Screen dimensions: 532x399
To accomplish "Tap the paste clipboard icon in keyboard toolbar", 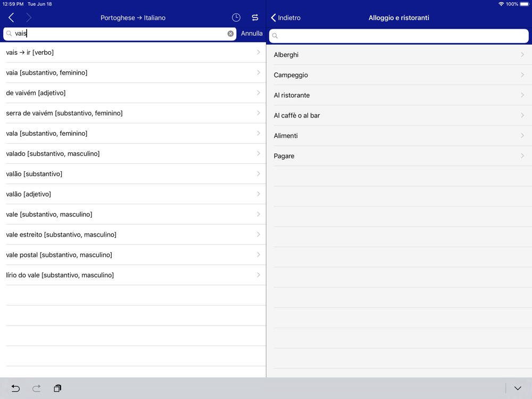I will tap(57, 388).
